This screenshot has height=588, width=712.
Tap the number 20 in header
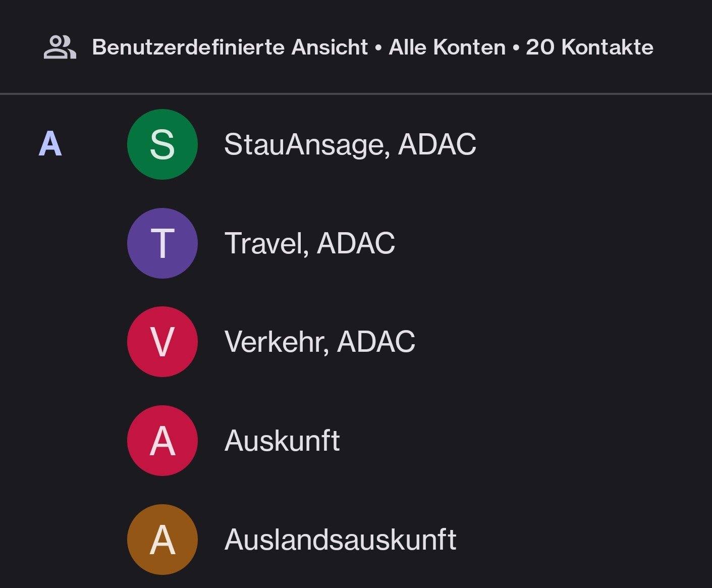pos(540,47)
